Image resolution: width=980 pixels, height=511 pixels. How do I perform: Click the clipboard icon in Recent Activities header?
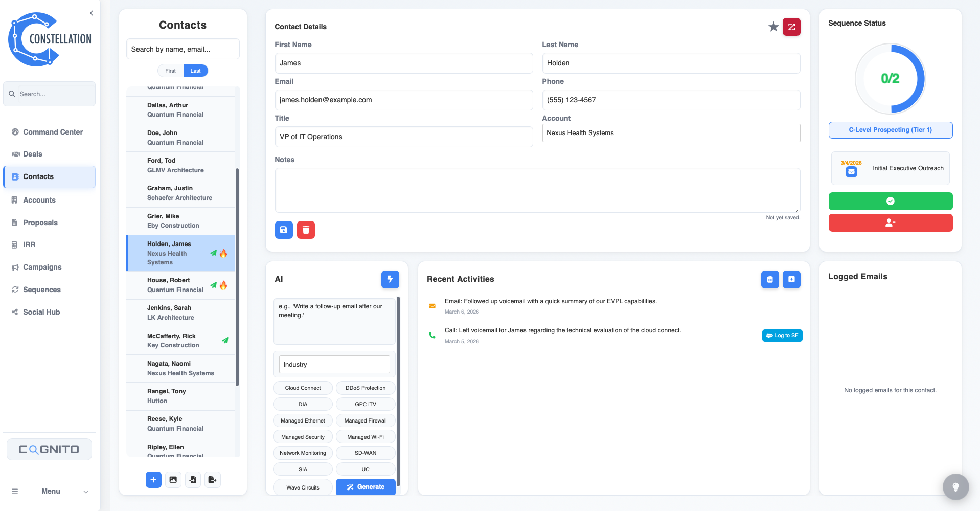click(770, 279)
